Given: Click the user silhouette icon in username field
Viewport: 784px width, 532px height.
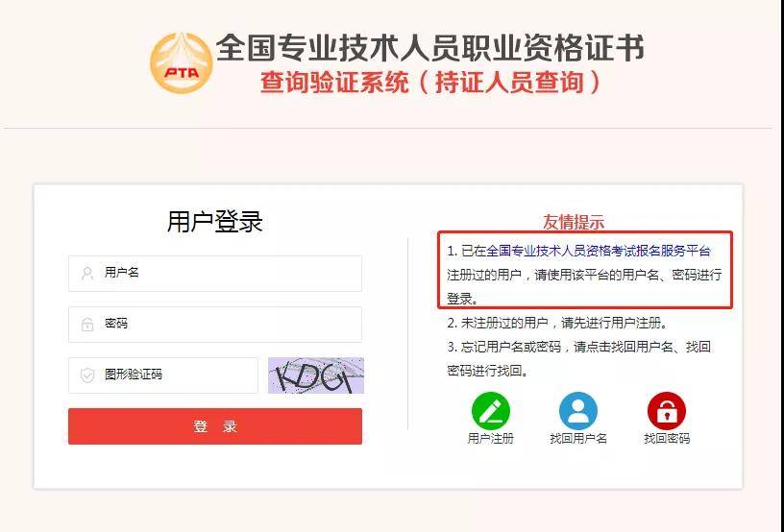Looking at the screenshot, I should 87,274.
